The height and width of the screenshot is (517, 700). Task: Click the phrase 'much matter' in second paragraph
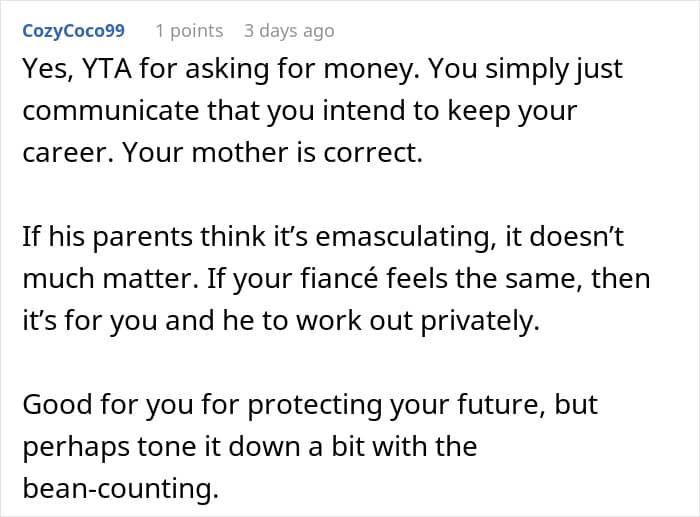(x=110, y=279)
